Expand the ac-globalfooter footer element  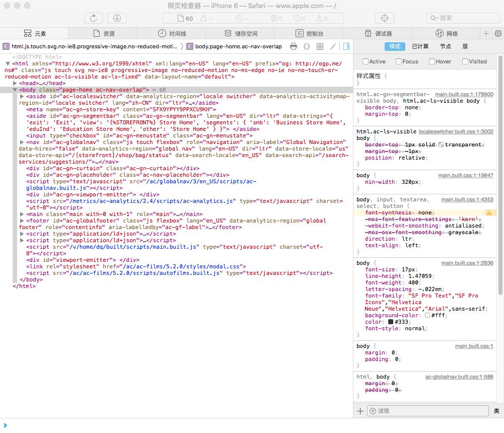click(x=22, y=221)
